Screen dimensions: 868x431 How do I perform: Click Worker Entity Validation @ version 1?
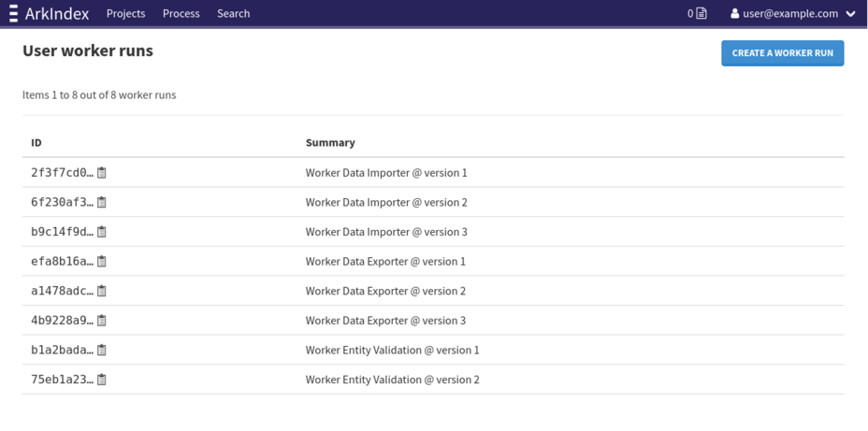(393, 351)
